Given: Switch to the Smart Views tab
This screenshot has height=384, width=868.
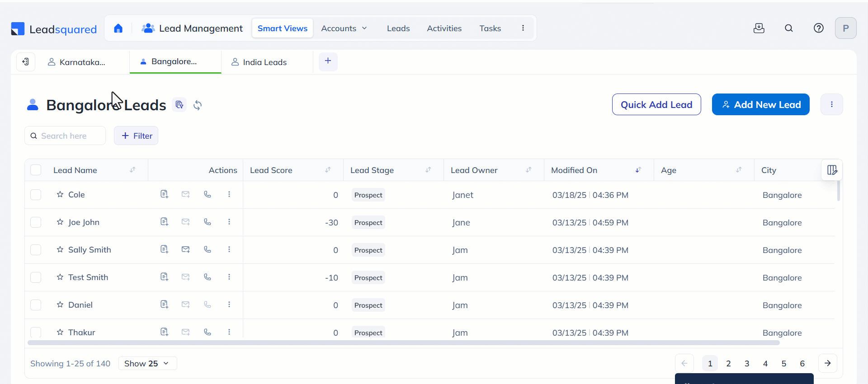Looking at the screenshot, I should click(x=283, y=28).
